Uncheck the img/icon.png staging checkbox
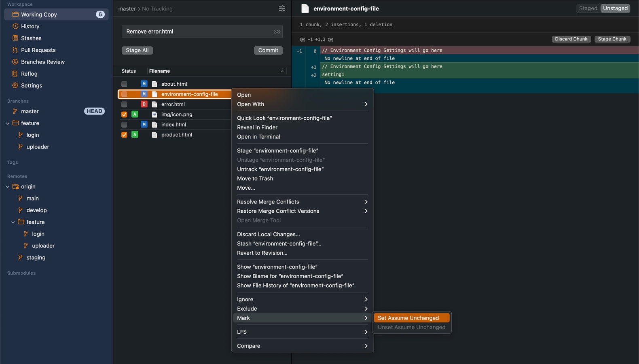 click(x=124, y=114)
